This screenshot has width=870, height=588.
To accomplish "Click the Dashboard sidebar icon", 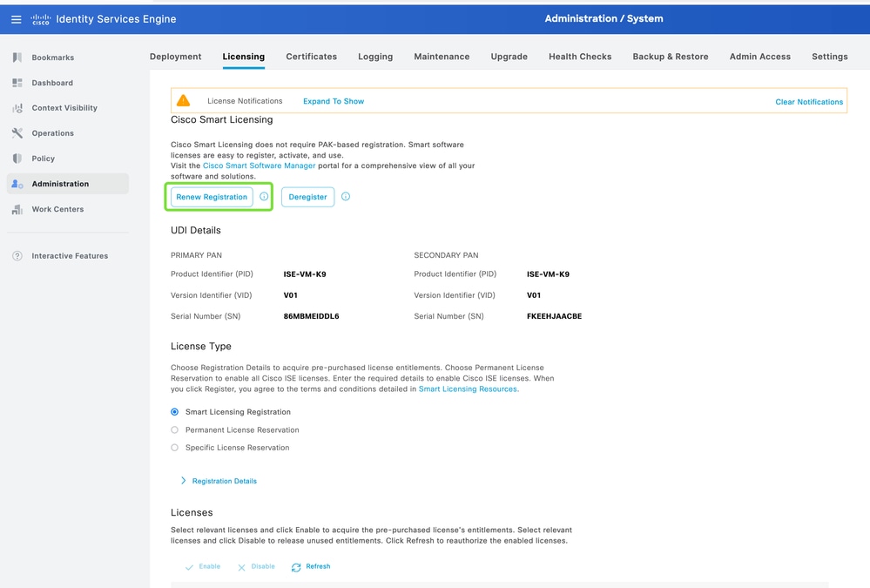I will click(x=17, y=83).
